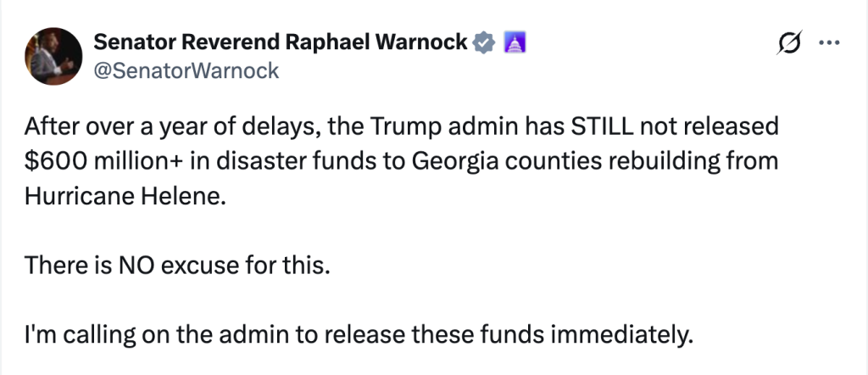
Task: Click the Capitol building affiliation badge
Action: [514, 41]
